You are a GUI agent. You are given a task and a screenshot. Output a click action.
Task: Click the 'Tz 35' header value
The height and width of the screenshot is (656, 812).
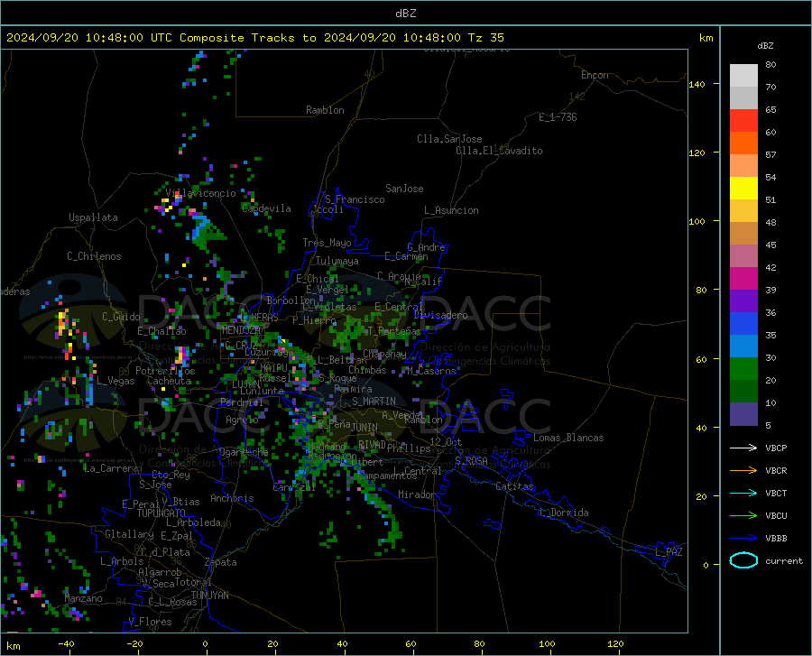[x=485, y=38]
